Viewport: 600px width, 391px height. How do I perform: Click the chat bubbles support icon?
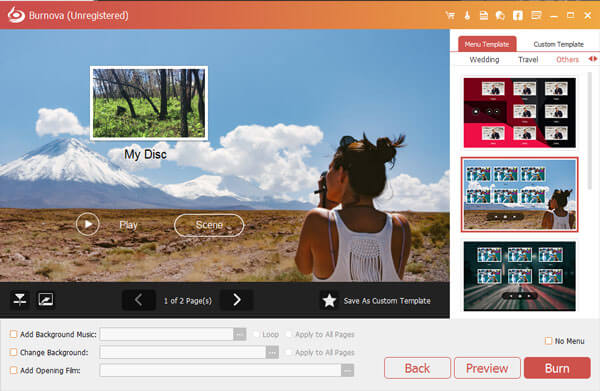500,15
